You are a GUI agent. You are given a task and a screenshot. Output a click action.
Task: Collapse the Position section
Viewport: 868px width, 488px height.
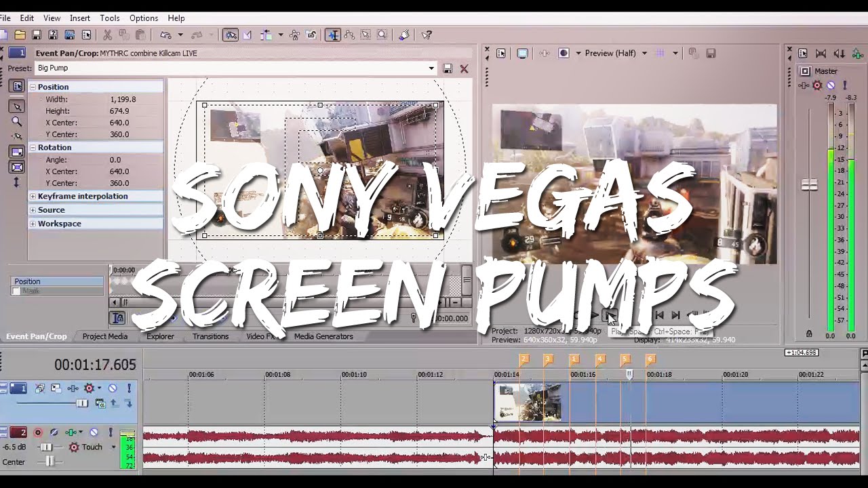(33, 87)
